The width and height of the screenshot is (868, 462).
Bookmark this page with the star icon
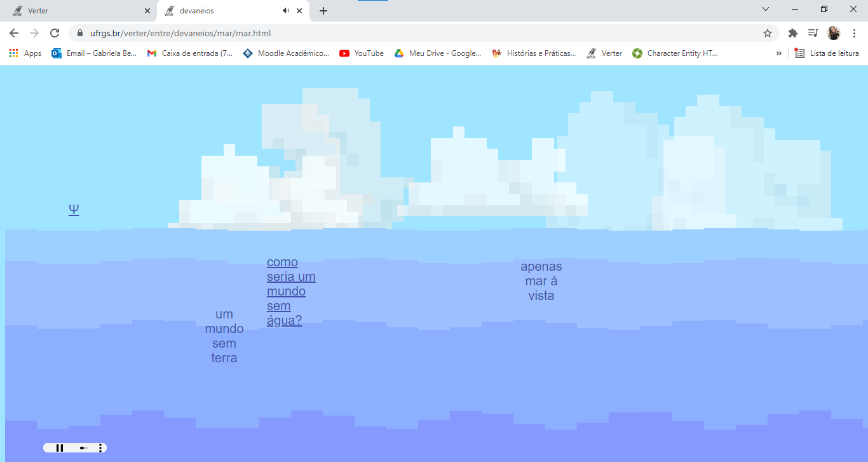click(768, 33)
